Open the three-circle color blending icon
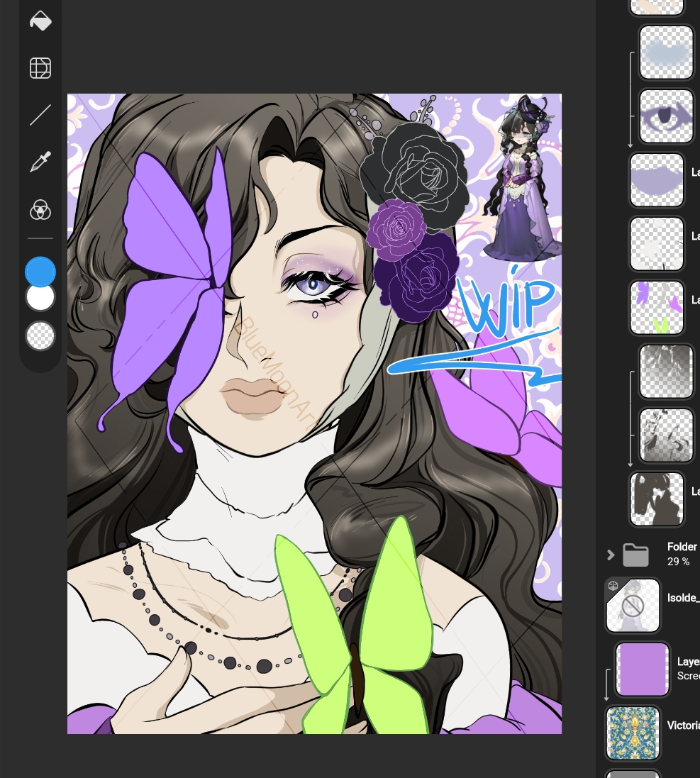 click(x=40, y=210)
